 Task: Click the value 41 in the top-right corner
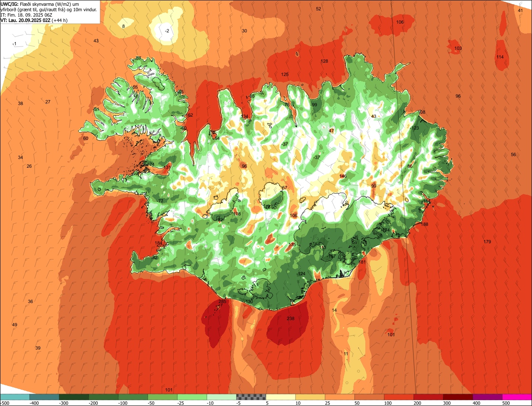(520, 10)
